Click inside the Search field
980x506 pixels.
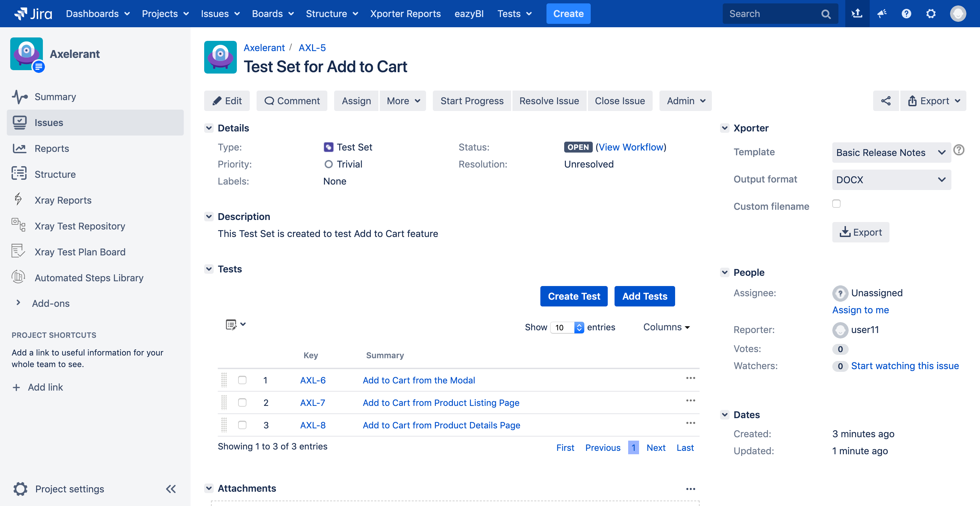click(x=772, y=13)
